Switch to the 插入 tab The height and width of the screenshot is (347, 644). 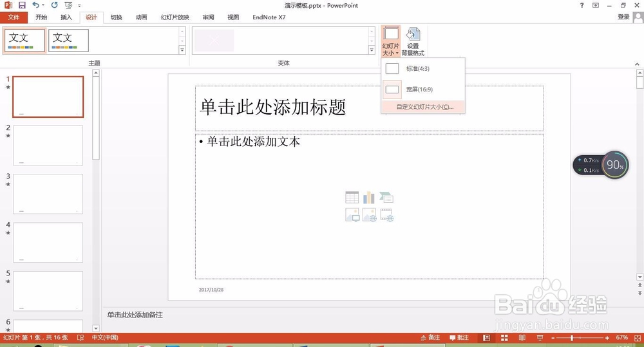coord(66,17)
